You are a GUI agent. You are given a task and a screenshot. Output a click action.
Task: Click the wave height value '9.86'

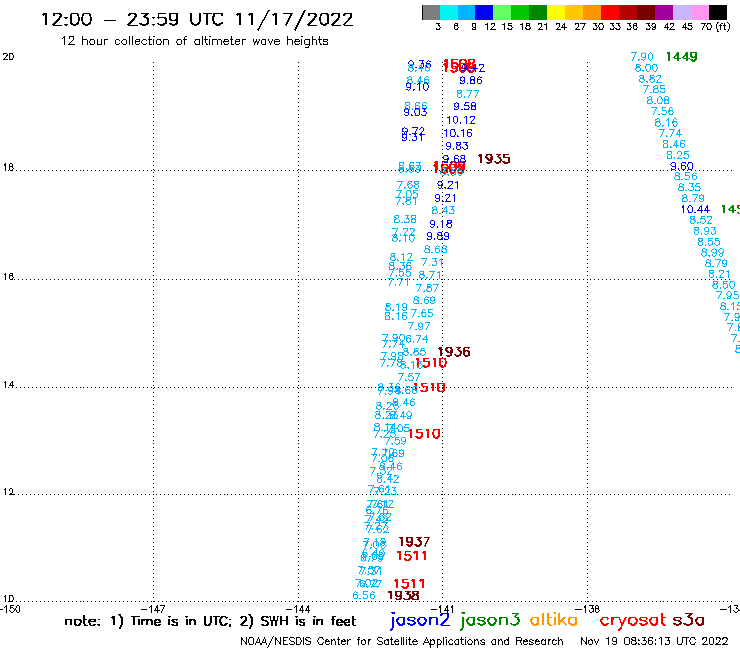pos(471,81)
